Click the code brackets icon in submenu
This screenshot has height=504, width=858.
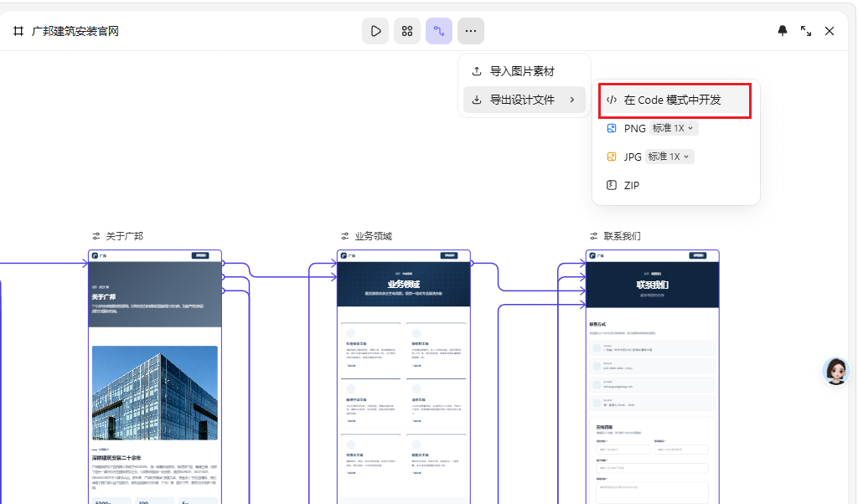tap(612, 100)
